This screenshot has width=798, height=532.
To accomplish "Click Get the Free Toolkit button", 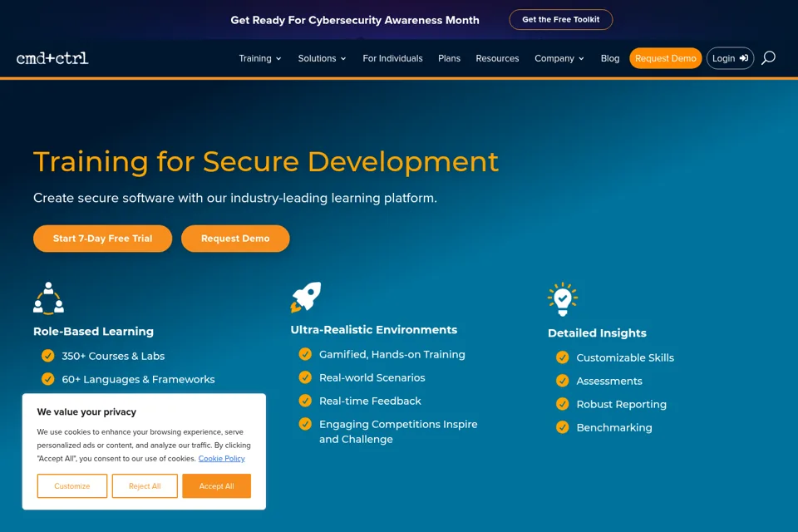I will click(561, 19).
